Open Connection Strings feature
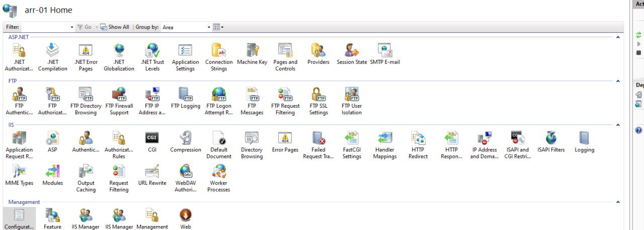644x230 pixels. pos(219,57)
